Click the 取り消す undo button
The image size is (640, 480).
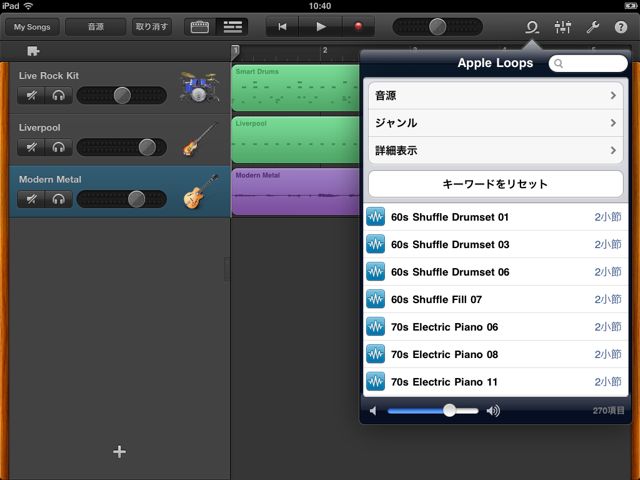151,27
